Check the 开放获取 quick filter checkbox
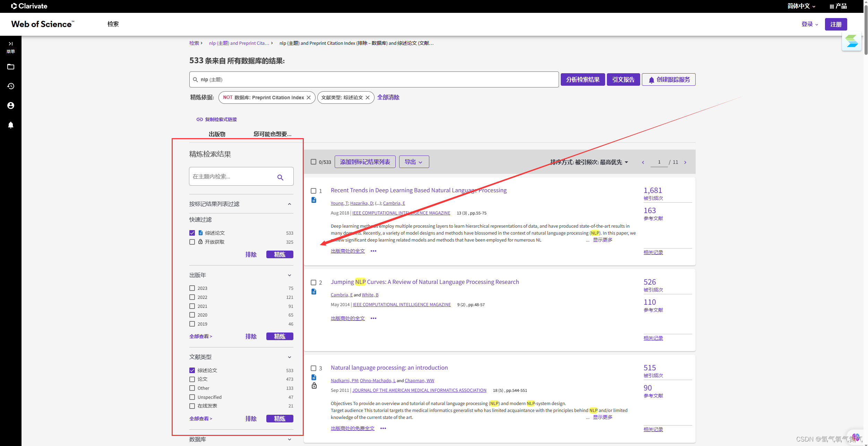This screenshot has width=868, height=446. click(192, 242)
